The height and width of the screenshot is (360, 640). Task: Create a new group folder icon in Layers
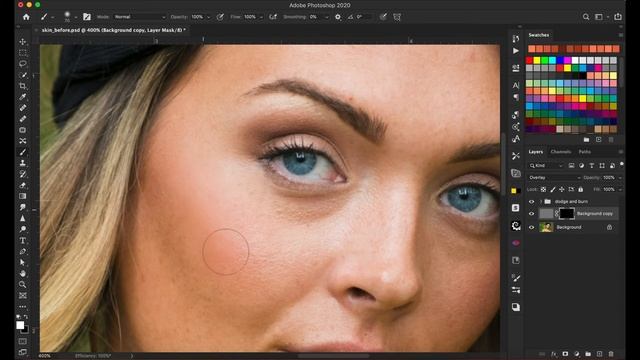click(x=588, y=354)
